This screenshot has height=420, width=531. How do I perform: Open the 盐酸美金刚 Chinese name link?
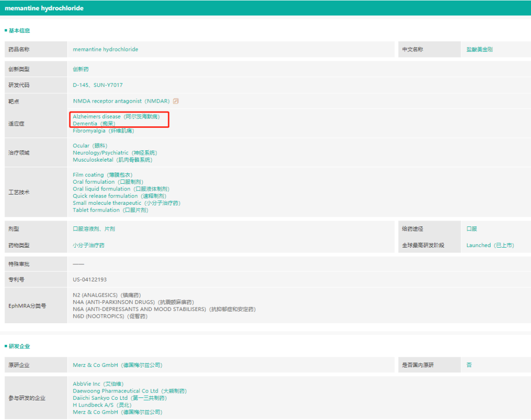pos(479,49)
